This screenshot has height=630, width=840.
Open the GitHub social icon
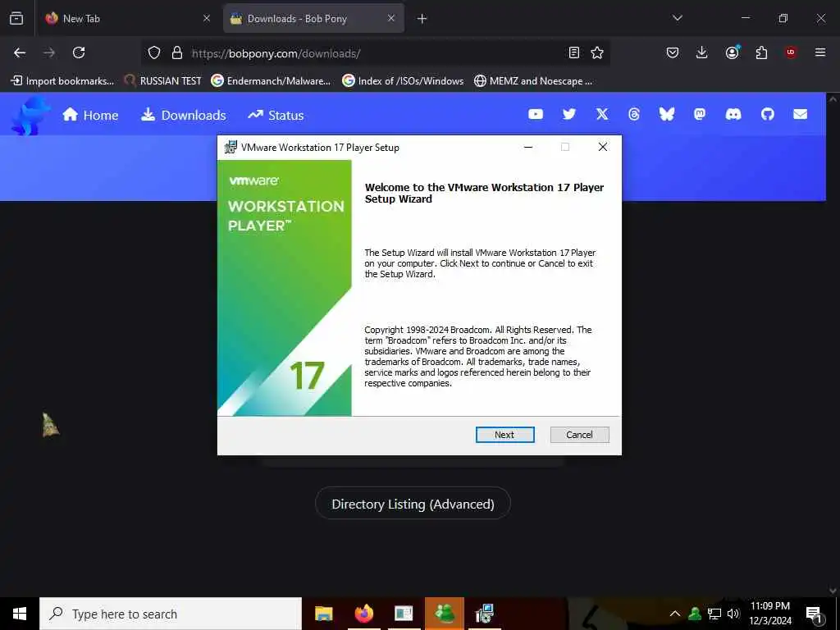768,114
